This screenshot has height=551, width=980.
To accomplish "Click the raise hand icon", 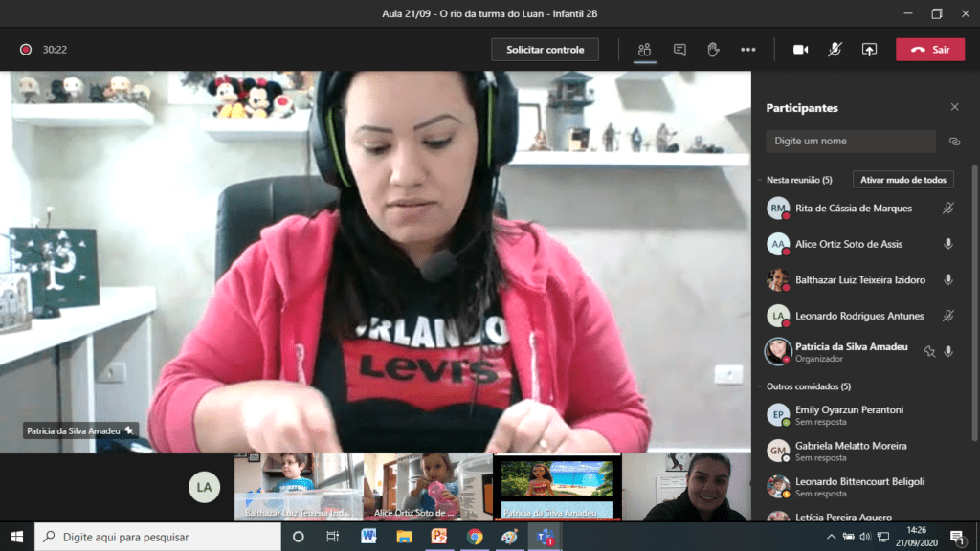I will 713,50.
